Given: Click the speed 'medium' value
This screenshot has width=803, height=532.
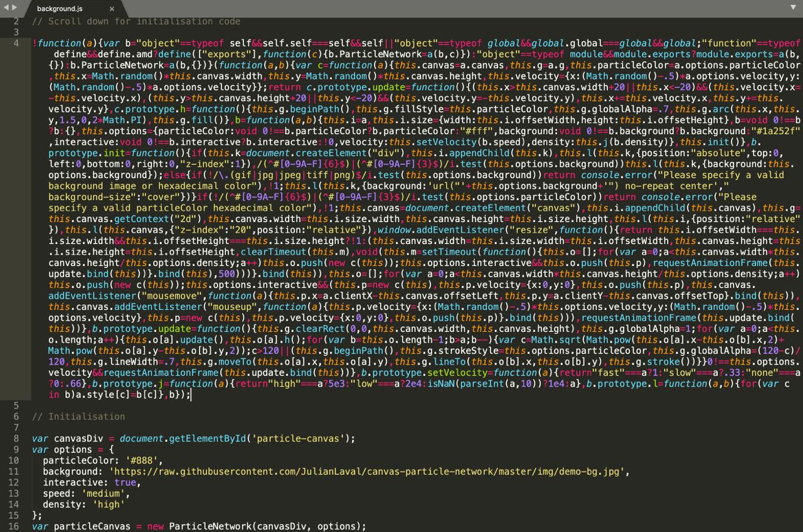Looking at the screenshot, I should pos(104,493).
